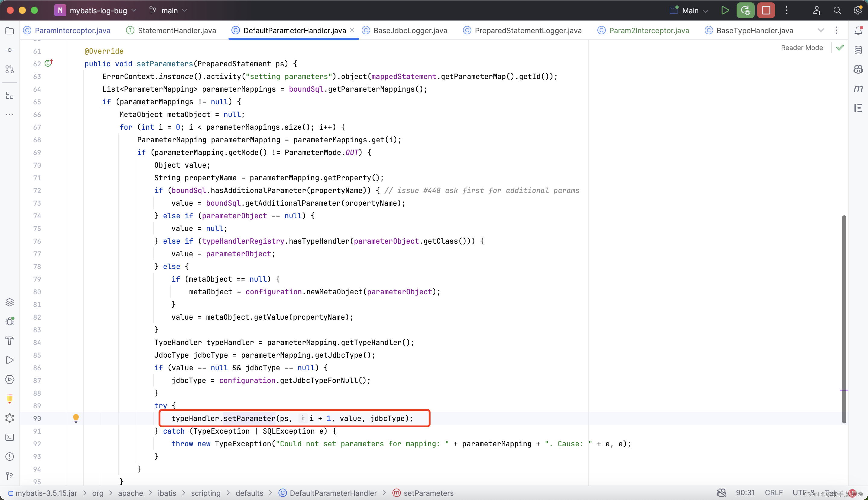Screen dimensions: 868x500
Task: Click the line 90 gutter number
Action: tap(37, 418)
